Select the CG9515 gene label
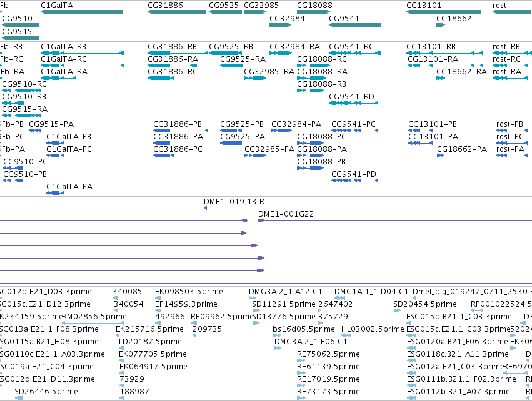Screen dimensions: 532x401 [x=17, y=31]
